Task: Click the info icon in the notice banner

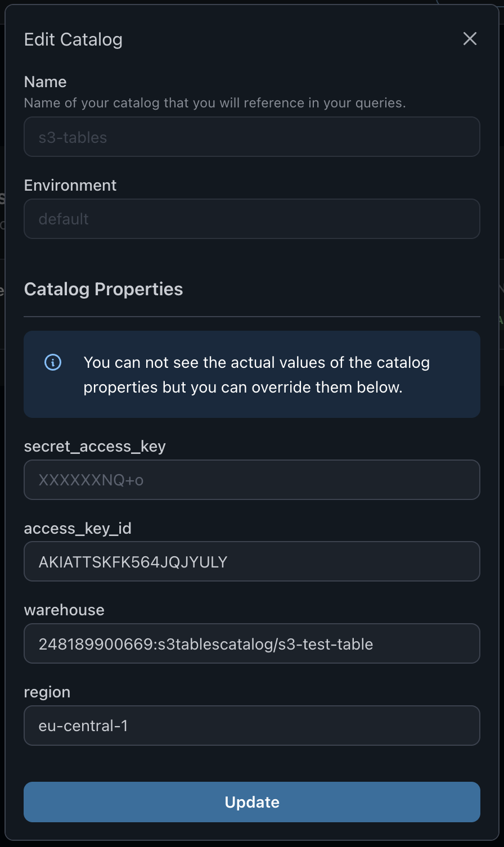Action: 52,362
